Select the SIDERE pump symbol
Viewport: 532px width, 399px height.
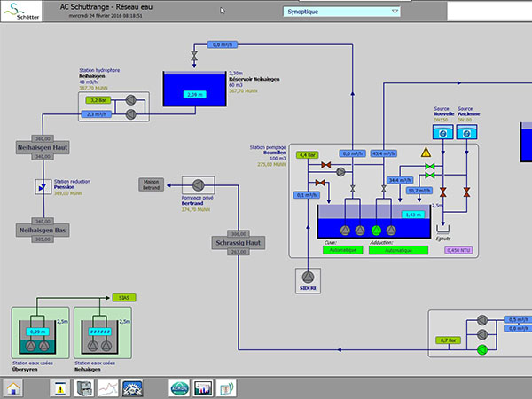(308, 278)
